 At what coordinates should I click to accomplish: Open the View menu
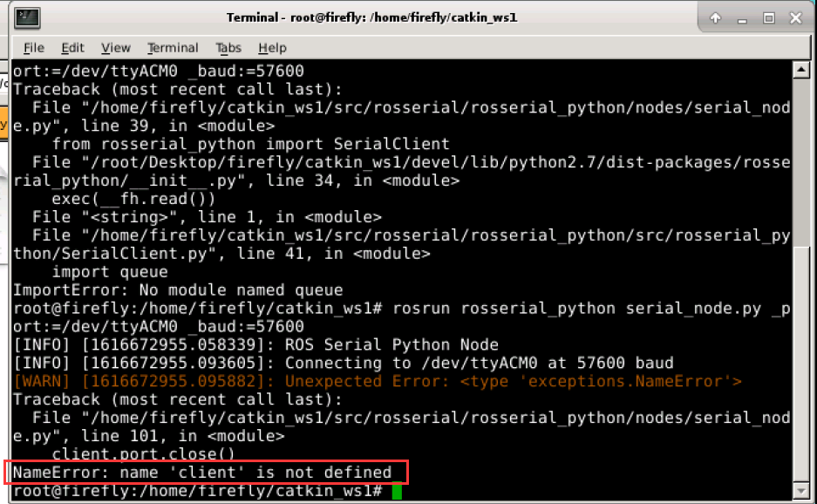pyautogui.click(x=115, y=48)
